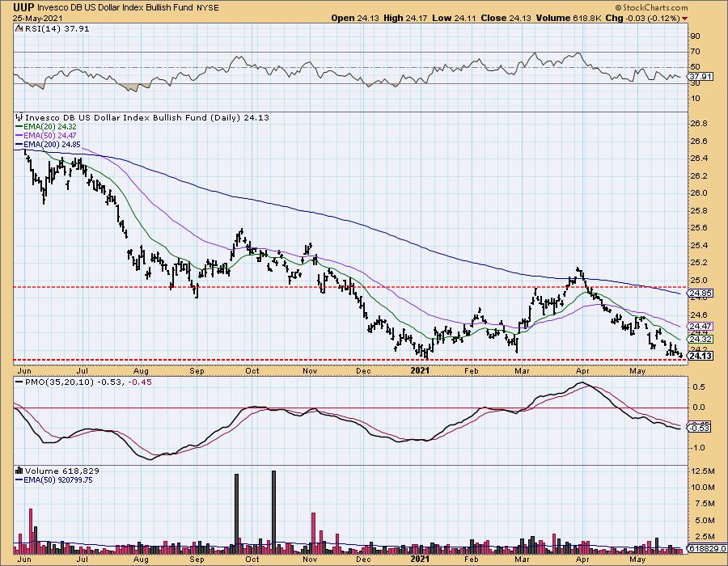The width and height of the screenshot is (728, 566).
Task: Click the volume bars icon beside Volume 618,829
Action: [19, 471]
